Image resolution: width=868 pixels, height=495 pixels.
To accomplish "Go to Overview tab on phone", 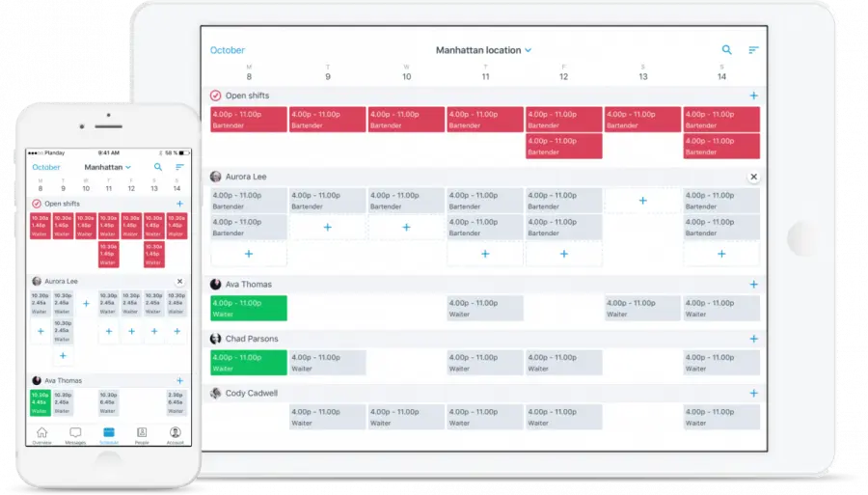I will 41,435.
